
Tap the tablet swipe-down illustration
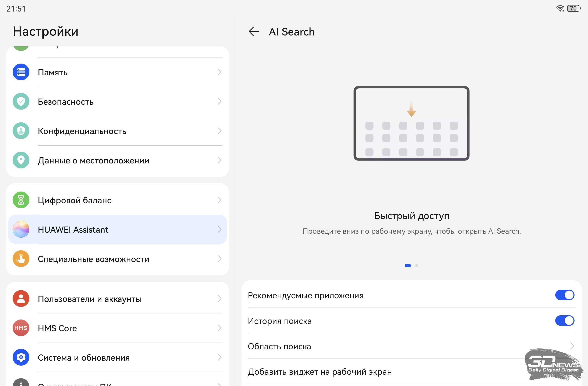coord(411,123)
